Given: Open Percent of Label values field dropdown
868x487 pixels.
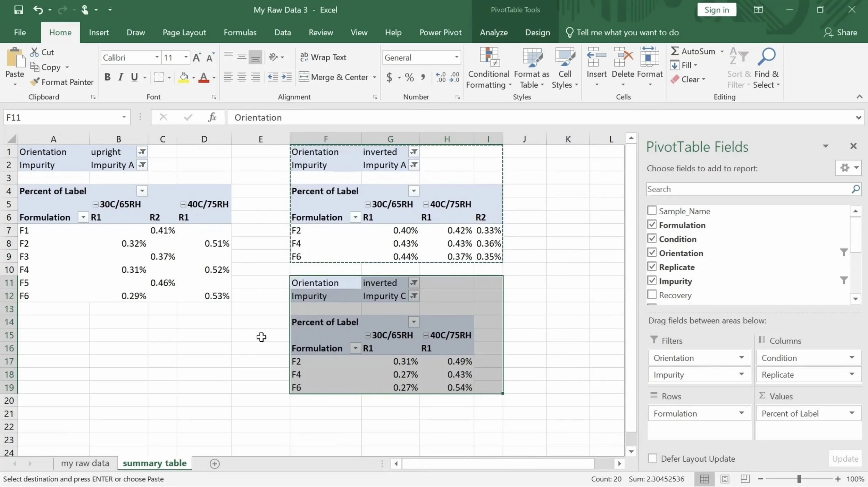Looking at the screenshot, I should (x=851, y=413).
